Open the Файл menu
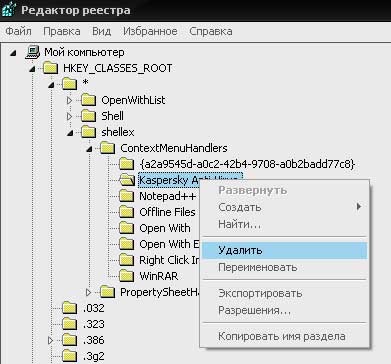The height and width of the screenshot is (364, 391). 18,31
